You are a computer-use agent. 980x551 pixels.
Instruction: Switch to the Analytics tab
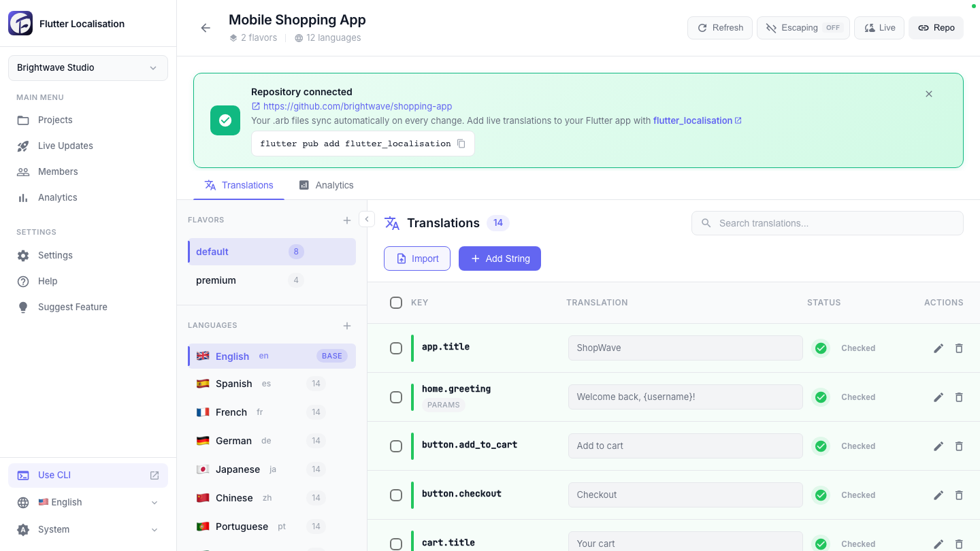[x=326, y=185]
